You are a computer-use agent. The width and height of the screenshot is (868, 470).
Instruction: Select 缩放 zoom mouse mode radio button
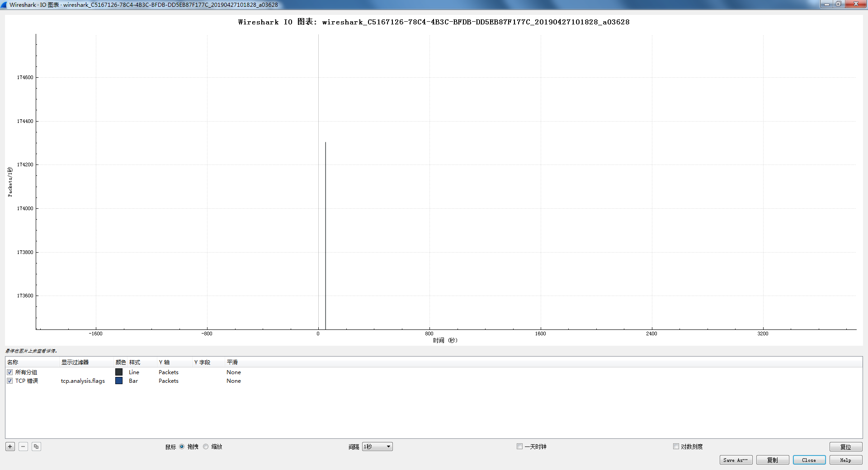(x=206, y=446)
